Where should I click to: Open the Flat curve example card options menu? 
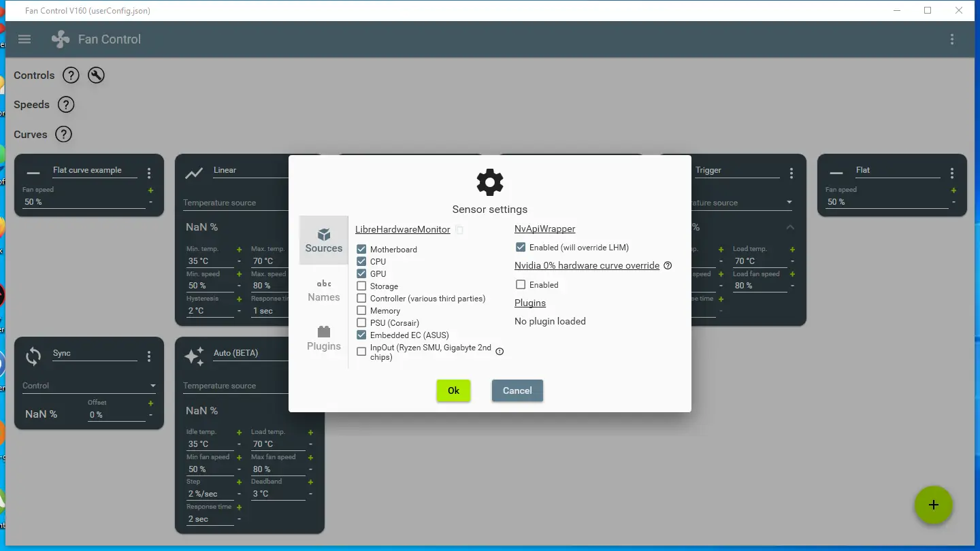[149, 173]
